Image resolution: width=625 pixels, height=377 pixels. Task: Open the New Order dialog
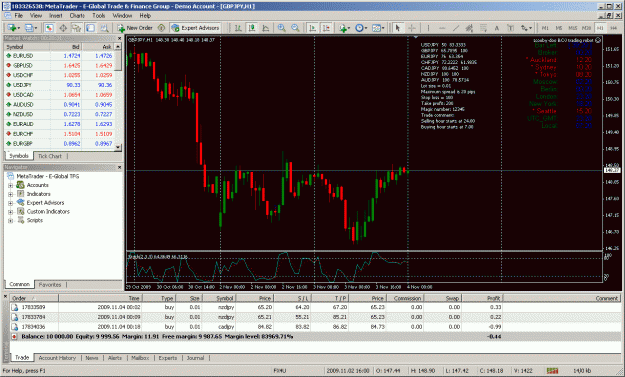pyautogui.click(x=135, y=28)
